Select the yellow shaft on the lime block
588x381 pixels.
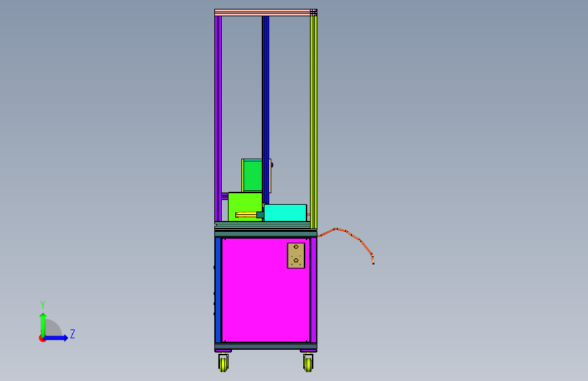246,214
